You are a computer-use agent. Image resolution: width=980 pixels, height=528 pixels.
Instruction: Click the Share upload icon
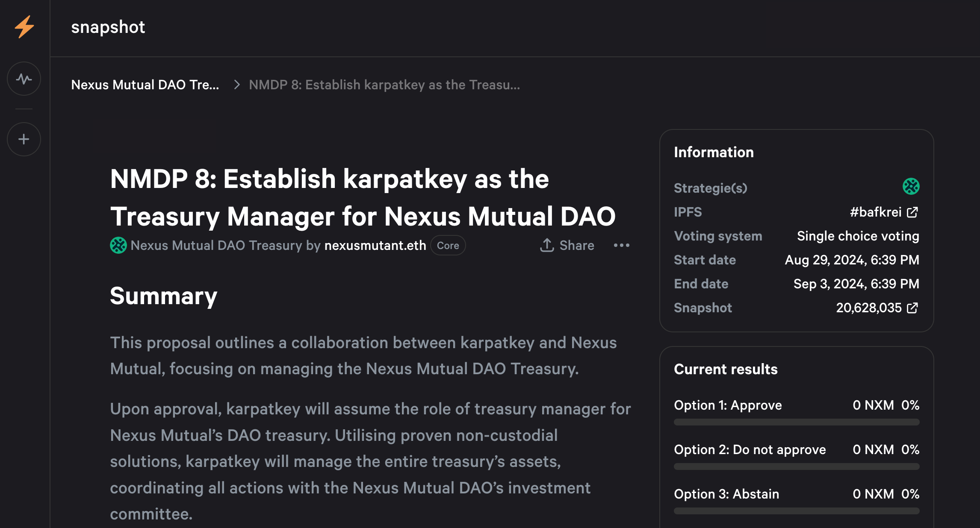point(547,245)
